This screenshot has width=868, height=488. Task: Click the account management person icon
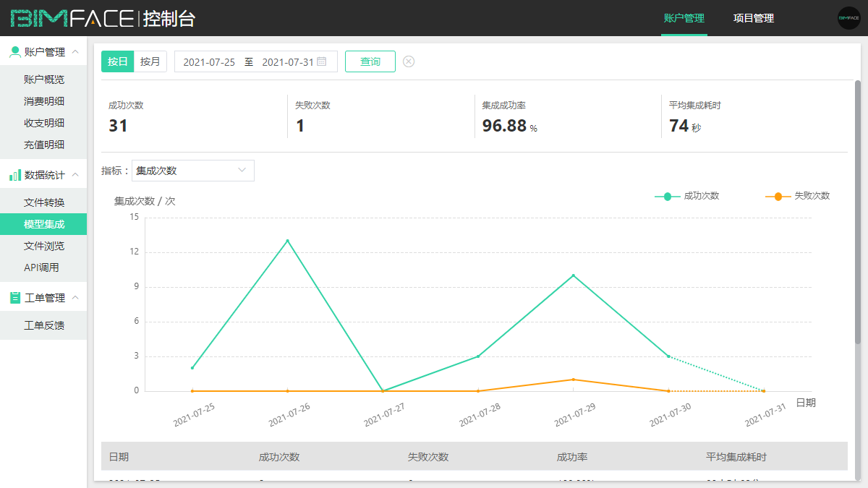[14, 51]
